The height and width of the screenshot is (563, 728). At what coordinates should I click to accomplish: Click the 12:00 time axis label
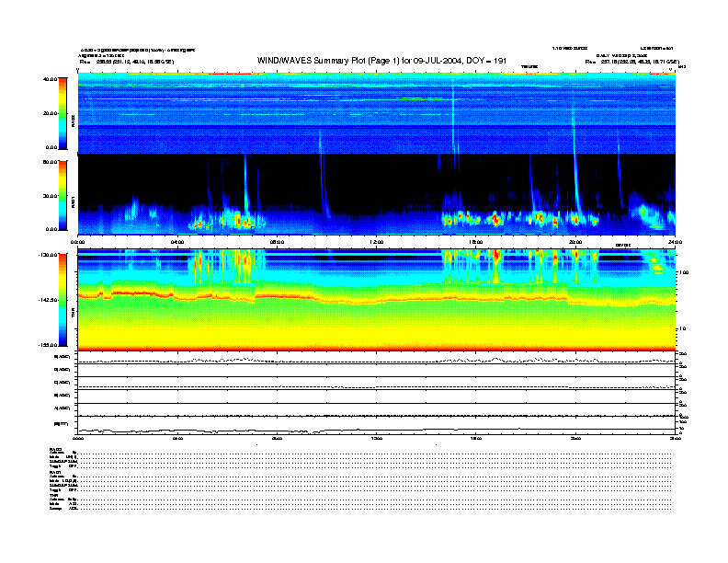(x=376, y=243)
